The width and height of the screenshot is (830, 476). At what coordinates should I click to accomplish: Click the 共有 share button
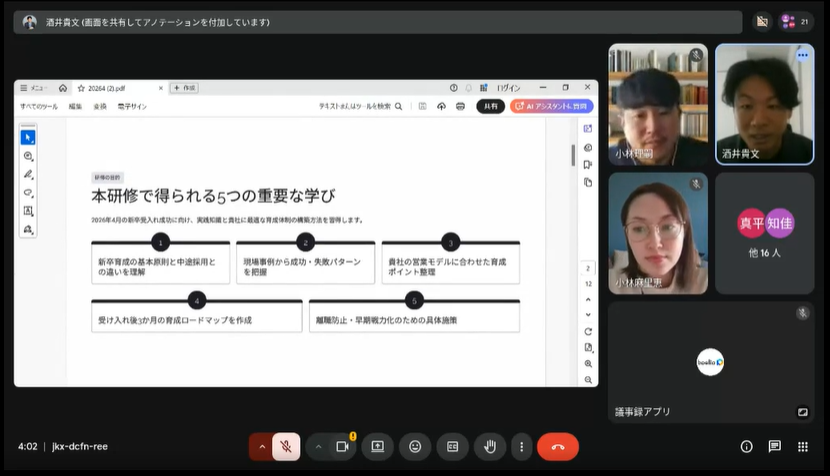point(491,106)
